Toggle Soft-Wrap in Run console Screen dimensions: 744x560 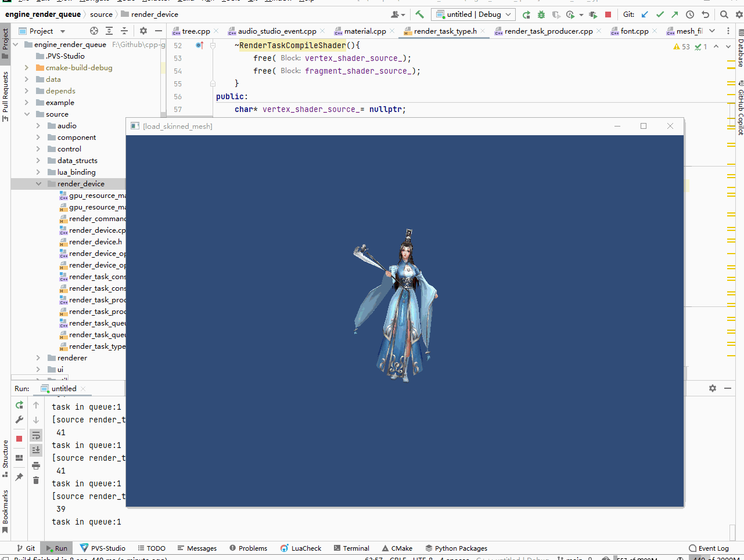point(36,435)
